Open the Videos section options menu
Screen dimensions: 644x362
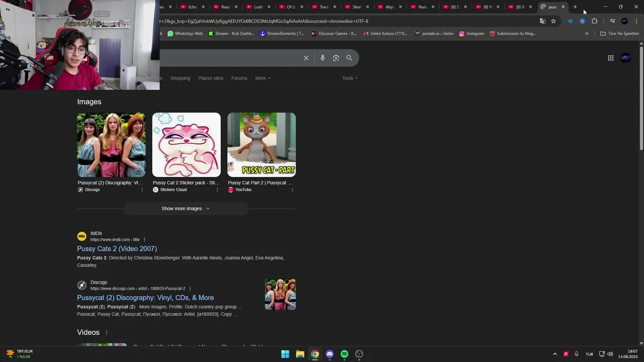[x=107, y=332]
